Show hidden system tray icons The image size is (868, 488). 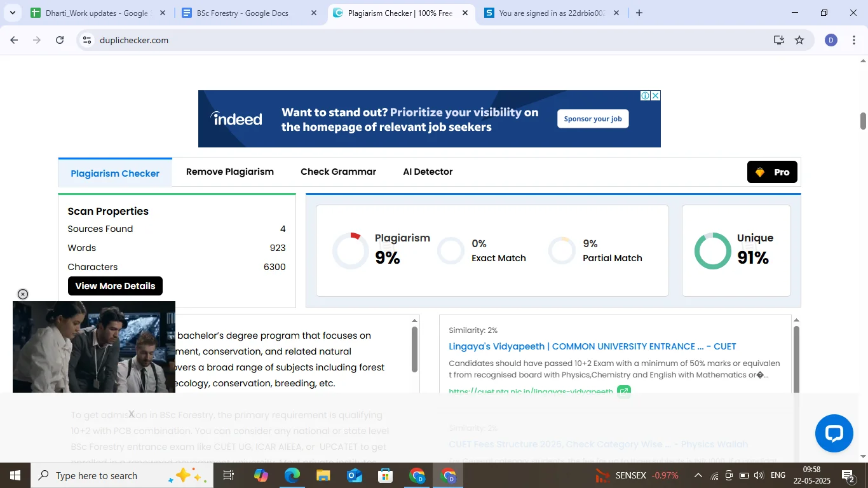point(698,475)
